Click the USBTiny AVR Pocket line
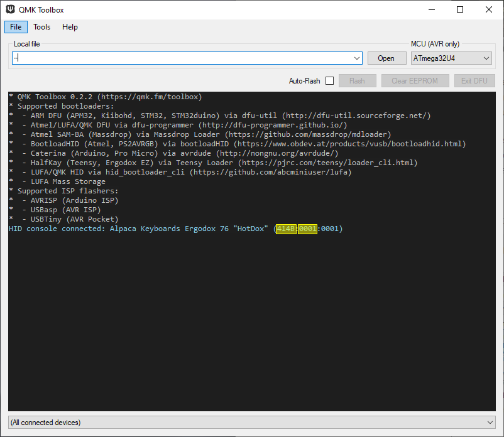The image size is (504, 437). 63,219
